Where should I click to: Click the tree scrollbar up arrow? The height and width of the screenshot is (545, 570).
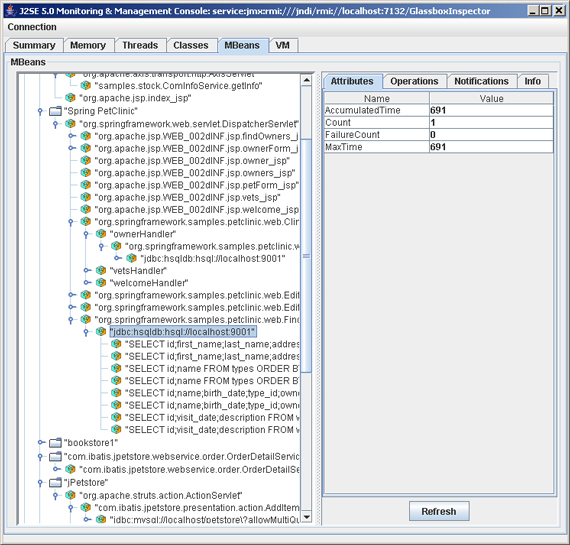[x=306, y=80]
